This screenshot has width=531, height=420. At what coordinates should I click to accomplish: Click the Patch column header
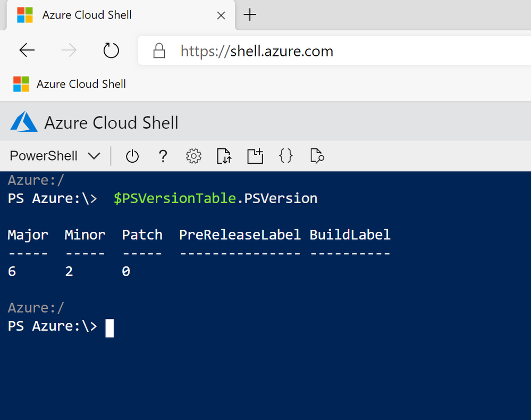click(x=142, y=235)
